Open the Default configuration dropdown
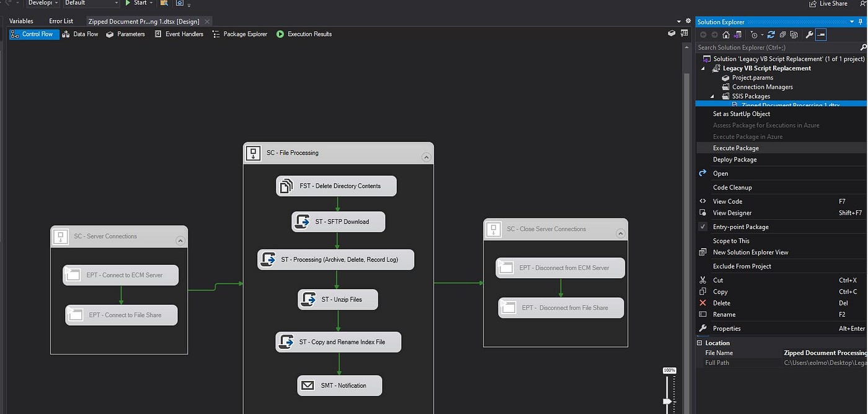 pos(91,3)
